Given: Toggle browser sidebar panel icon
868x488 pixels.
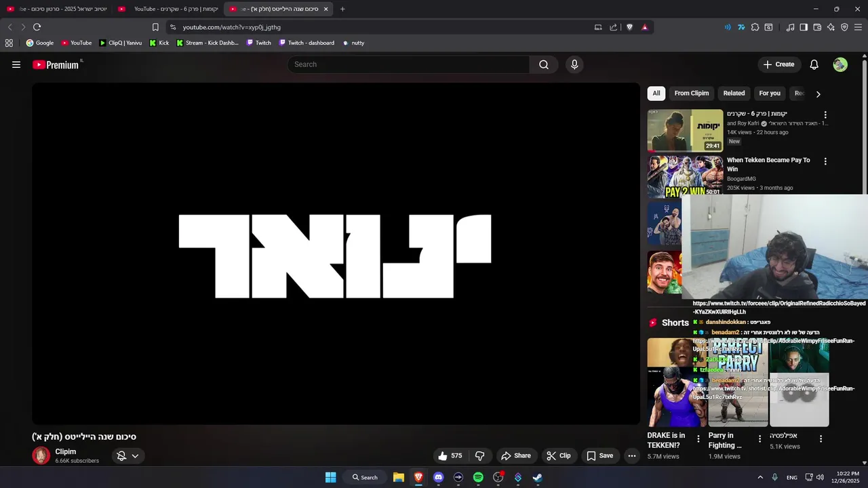Looking at the screenshot, I should (x=804, y=27).
